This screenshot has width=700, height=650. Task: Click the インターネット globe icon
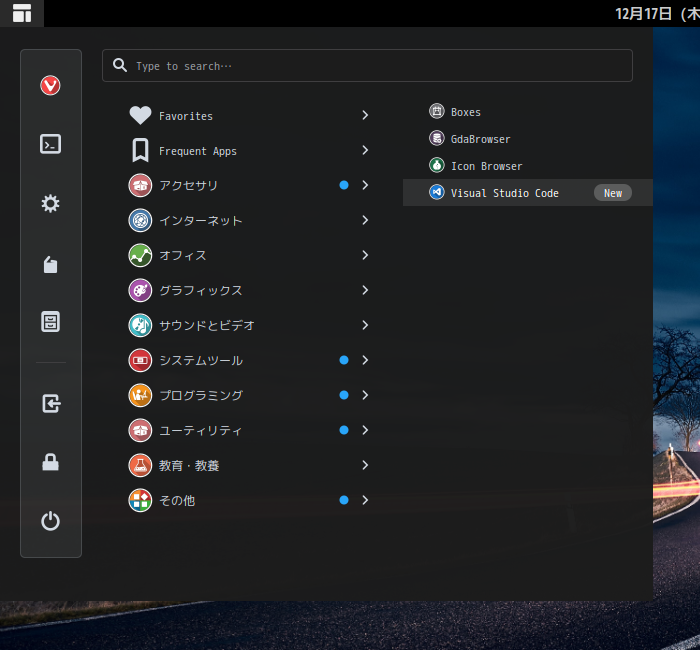tap(140, 220)
